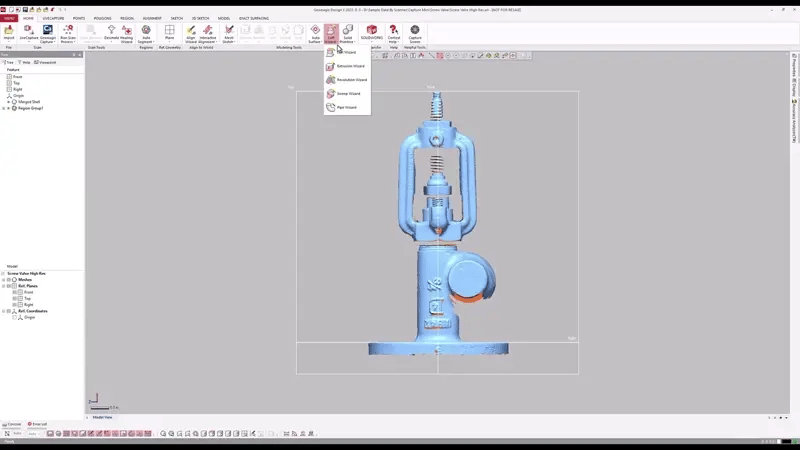Click the Context Help icon
The width and height of the screenshot is (800, 450).
click(393, 32)
